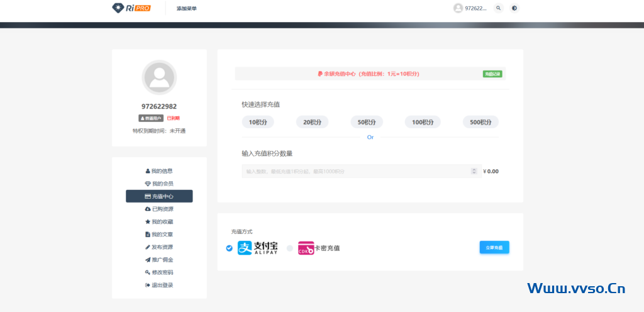Select the 卡密充值 payment radio button

coord(290,248)
